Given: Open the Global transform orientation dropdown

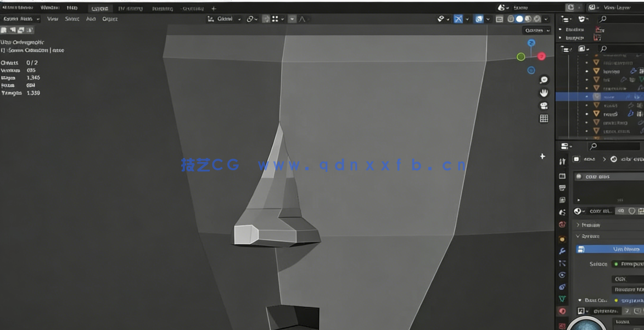Looking at the screenshot, I should point(225,18).
